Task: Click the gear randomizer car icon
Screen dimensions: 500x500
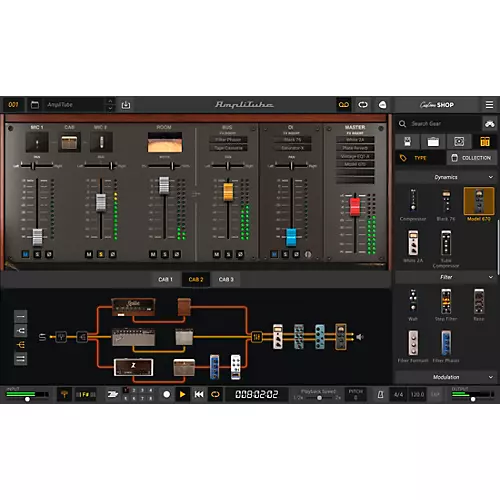Action: pos(490,124)
